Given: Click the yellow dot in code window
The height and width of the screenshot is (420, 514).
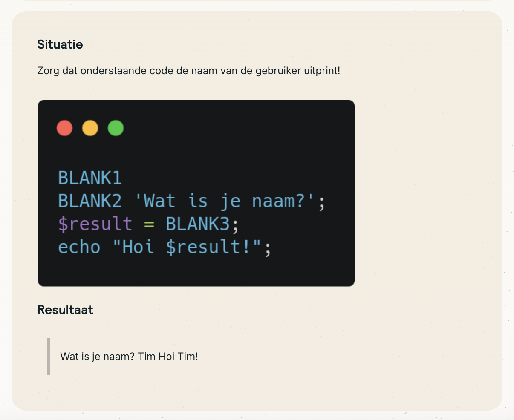Looking at the screenshot, I should (x=90, y=128).
